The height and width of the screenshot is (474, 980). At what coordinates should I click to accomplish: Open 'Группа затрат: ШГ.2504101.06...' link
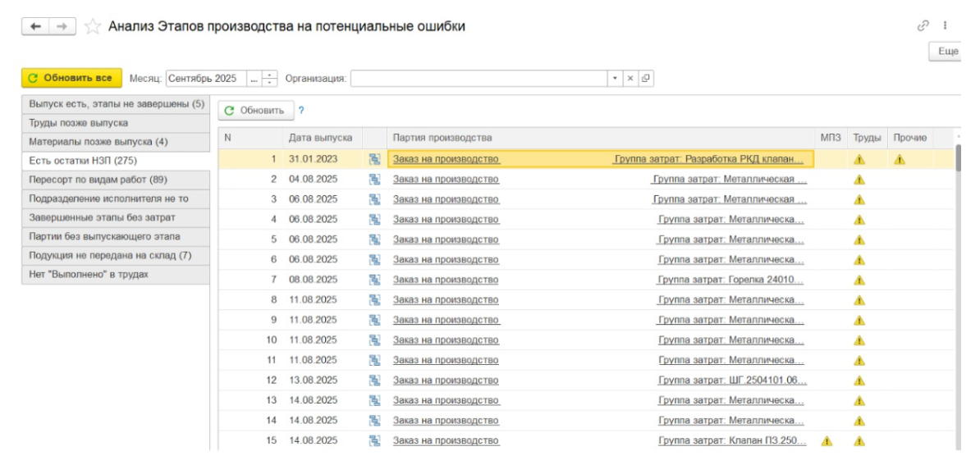[732, 380]
